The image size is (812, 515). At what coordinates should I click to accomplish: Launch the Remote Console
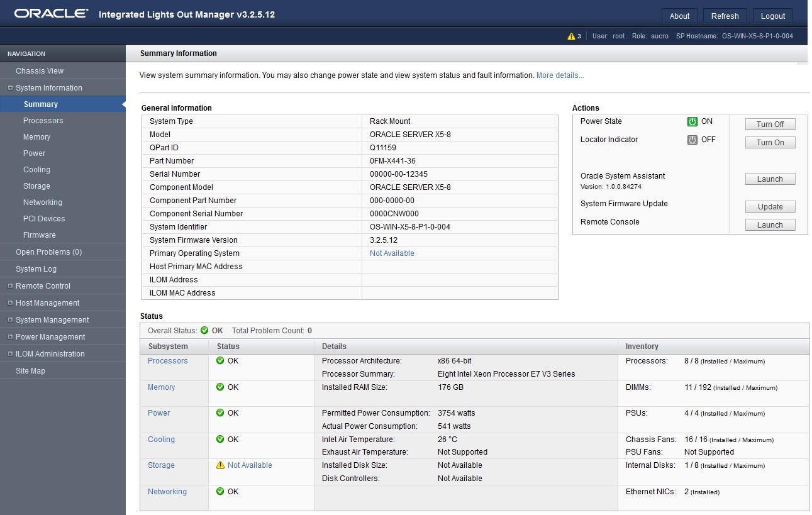770,224
